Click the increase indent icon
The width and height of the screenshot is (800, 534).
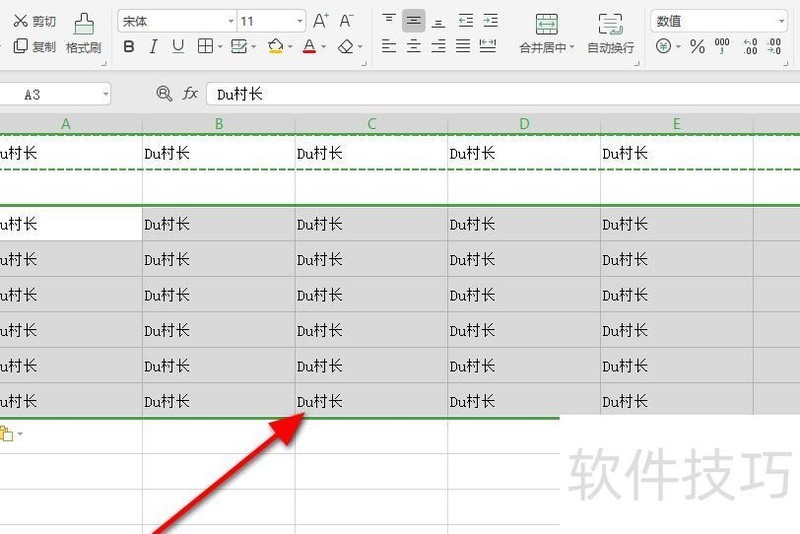click(490, 21)
